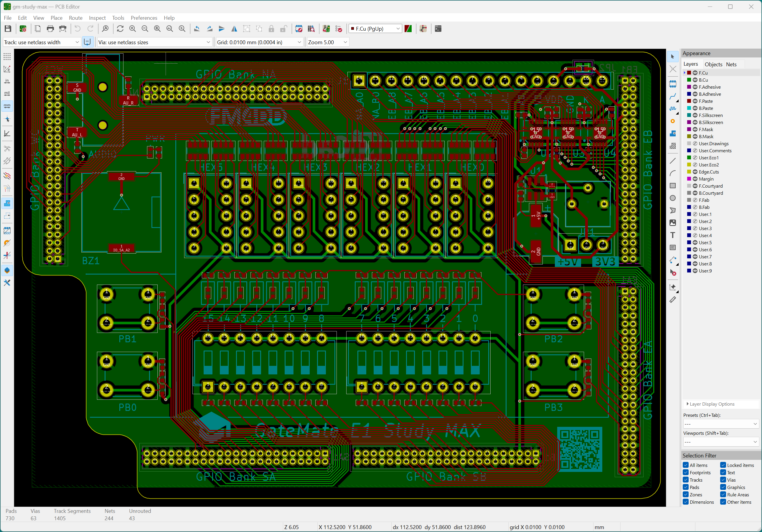Switch to the Nets tab
Viewport: 762px width, 532px height.
731,65
